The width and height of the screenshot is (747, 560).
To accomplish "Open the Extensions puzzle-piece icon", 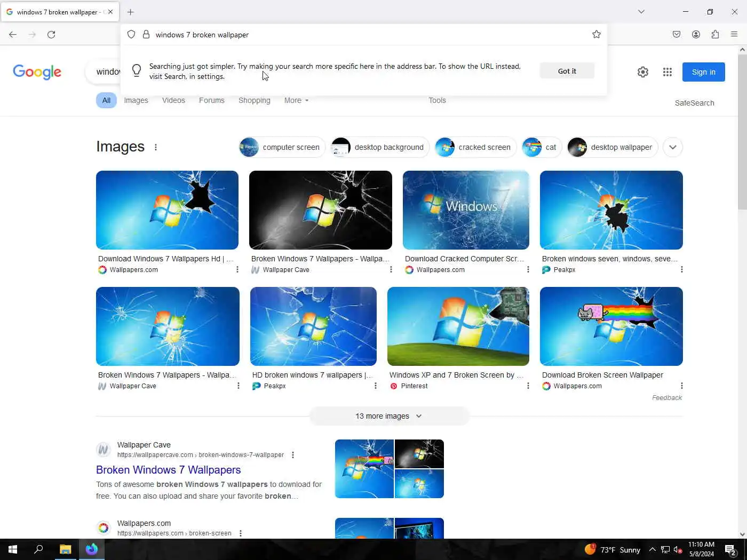I will (715, 35).
